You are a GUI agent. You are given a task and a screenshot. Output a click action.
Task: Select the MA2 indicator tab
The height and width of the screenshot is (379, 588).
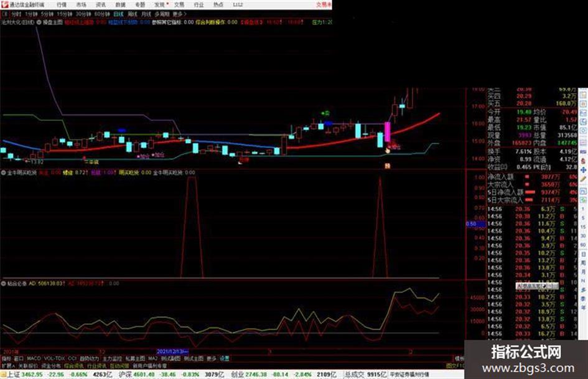pos(152,358)
